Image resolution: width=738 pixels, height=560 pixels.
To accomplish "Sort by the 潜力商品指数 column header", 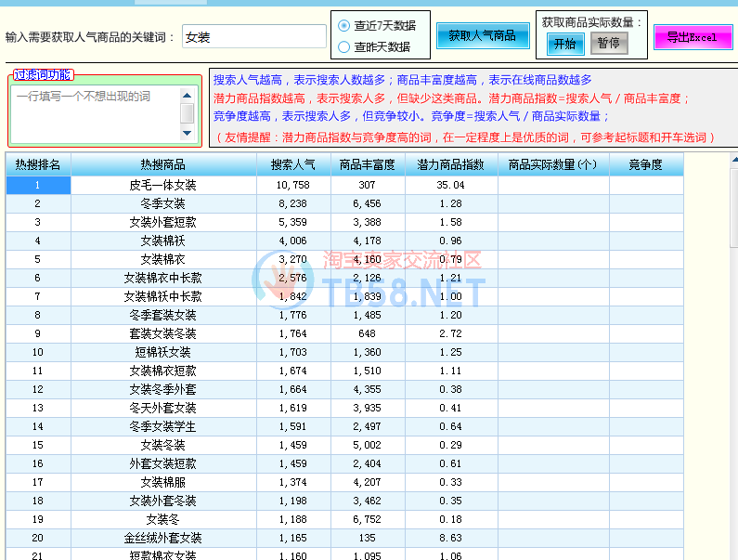I will 451,165.
